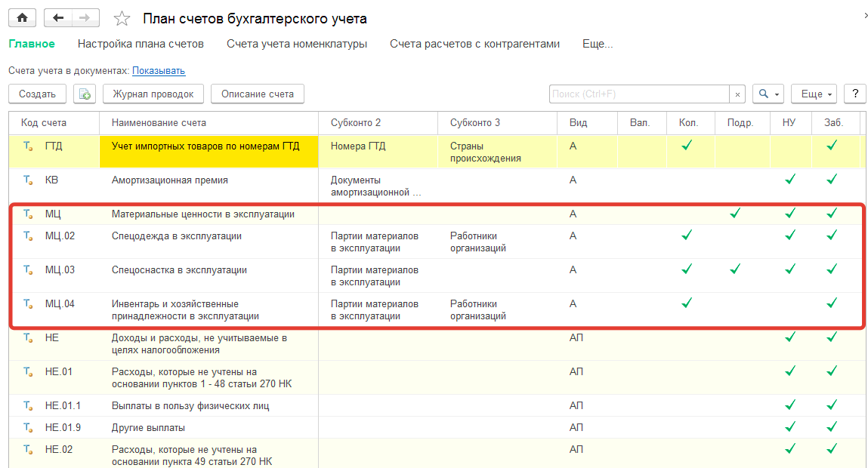Select Амортизационная премия cell

(209, 186)
